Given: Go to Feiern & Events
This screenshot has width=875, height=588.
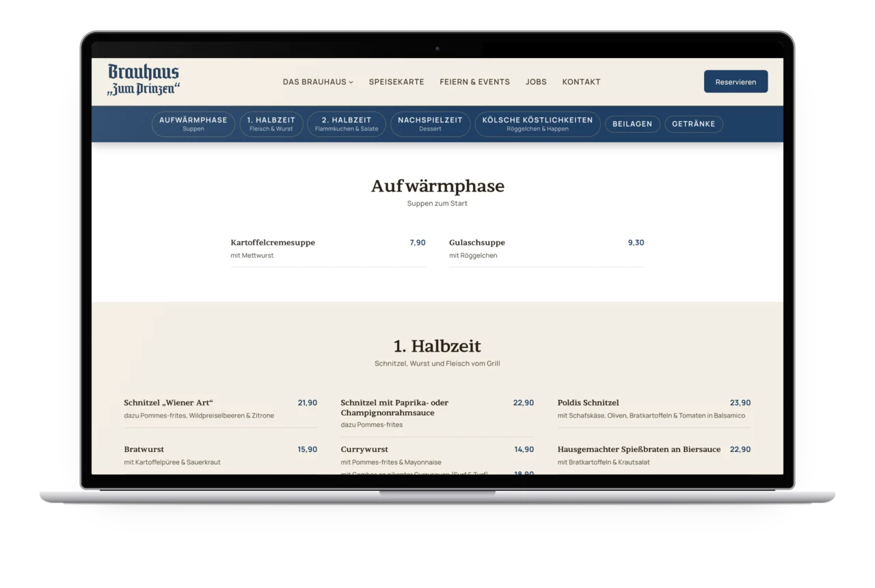Looking at the screenshot, I should (474, 82).
